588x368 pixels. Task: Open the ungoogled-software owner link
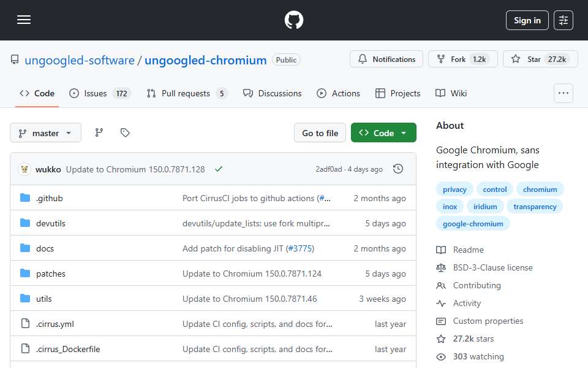point(80,60)
